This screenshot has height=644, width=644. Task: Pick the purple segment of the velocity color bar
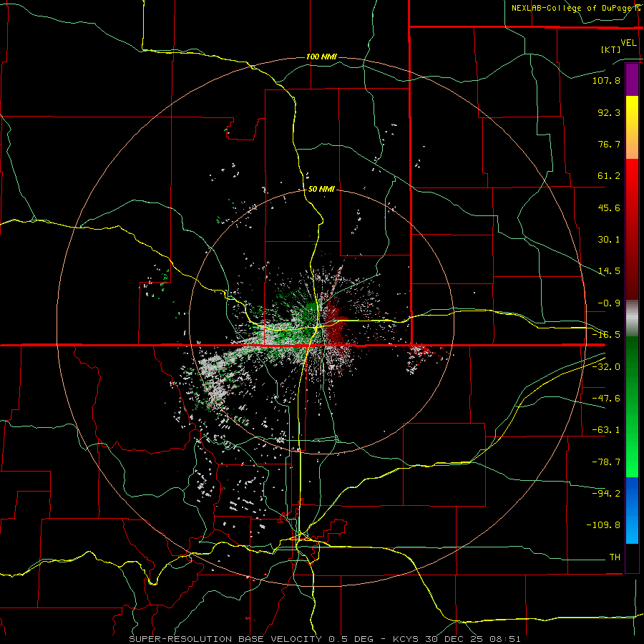coord(632,80)
